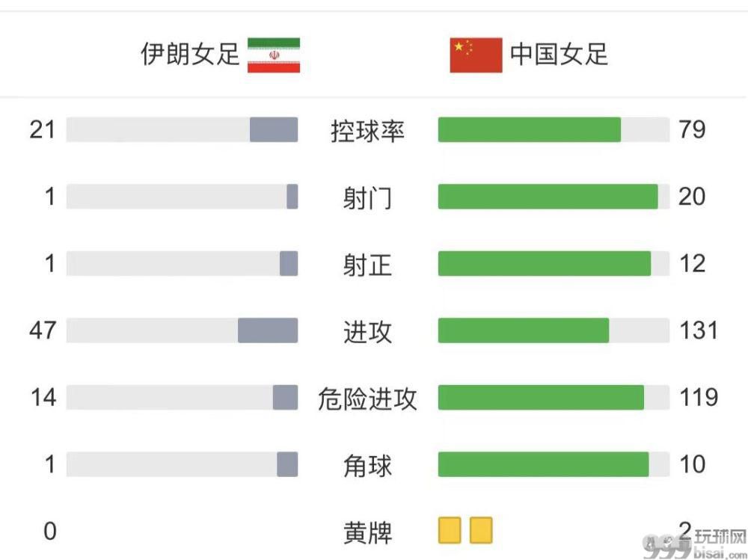Click China's green 角球 bar
Viewport: 748px width, 560px height.
click(544, 464)
